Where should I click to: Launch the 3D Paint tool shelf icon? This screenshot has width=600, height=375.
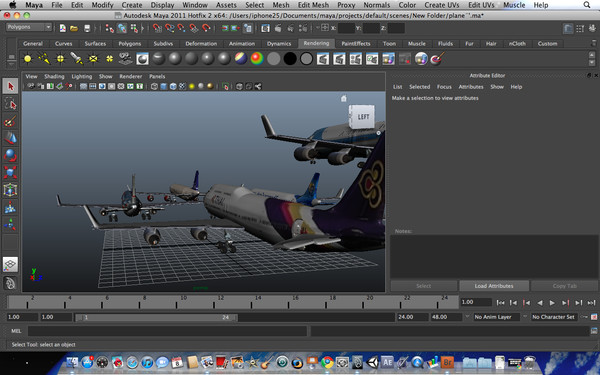pyautogui.click(x=437, y=59)
